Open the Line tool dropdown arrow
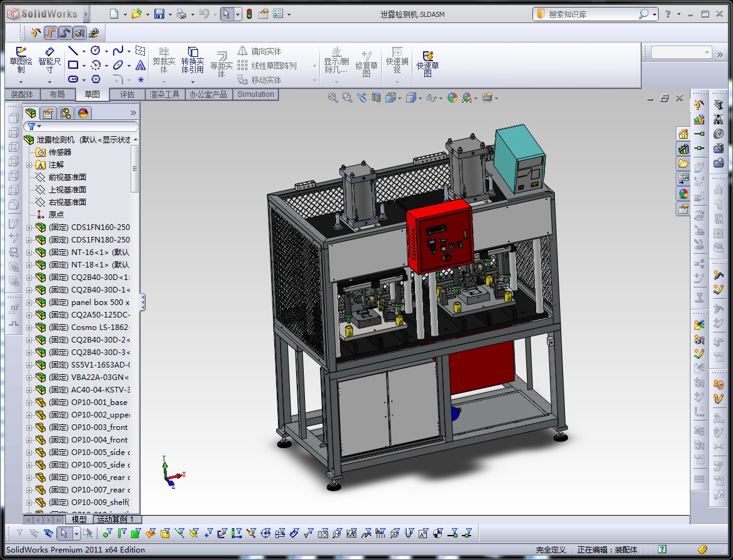The image size is (733, 560). 84,51
